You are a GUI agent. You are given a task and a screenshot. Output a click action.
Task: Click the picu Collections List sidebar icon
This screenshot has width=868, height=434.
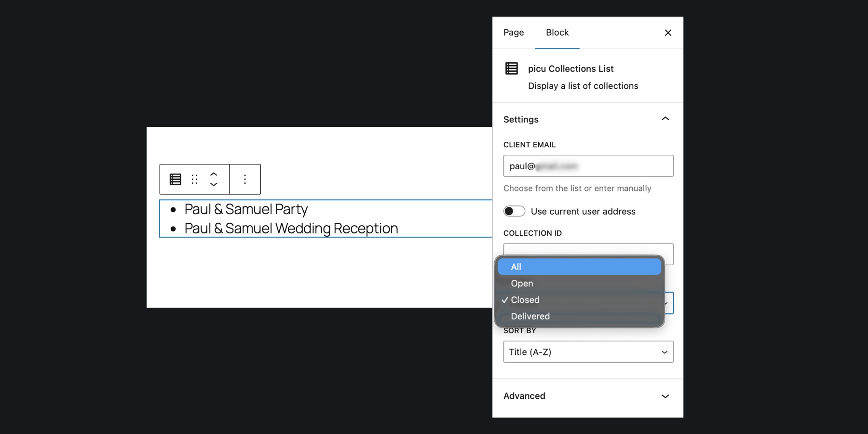(x=512, y=68)
